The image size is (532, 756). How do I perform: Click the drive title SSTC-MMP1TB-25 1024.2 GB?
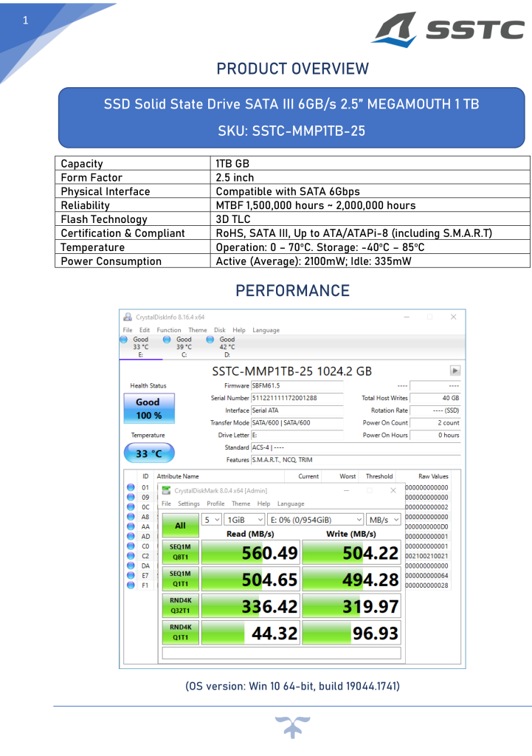[x=292, y=371]
